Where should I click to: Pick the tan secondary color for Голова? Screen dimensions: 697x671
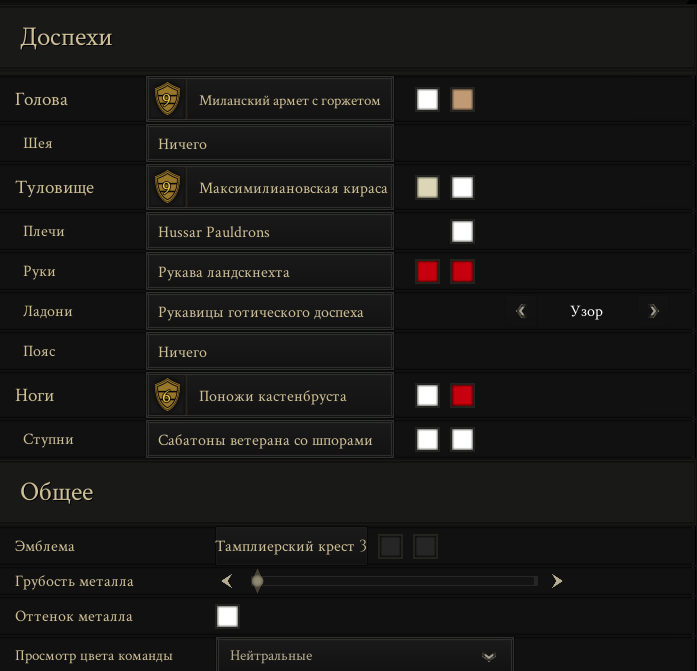click(462, 99)
